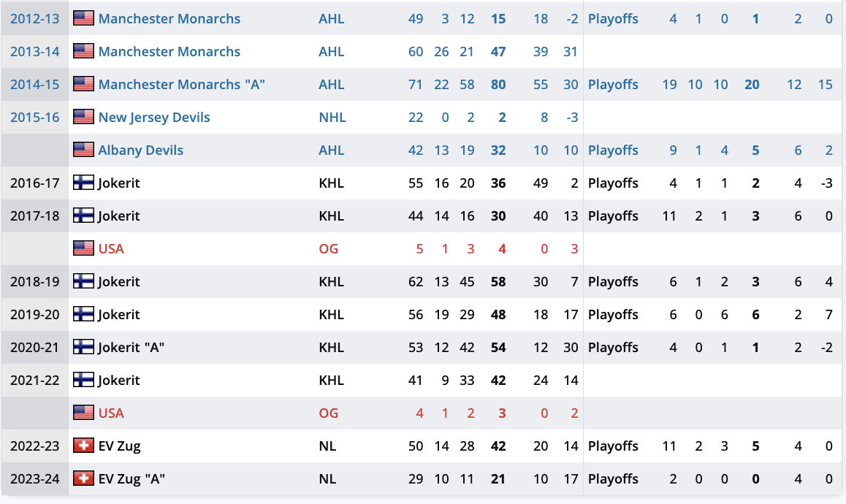
Task: Select the red USA entry under 2021-22
Action: (110, 413)
